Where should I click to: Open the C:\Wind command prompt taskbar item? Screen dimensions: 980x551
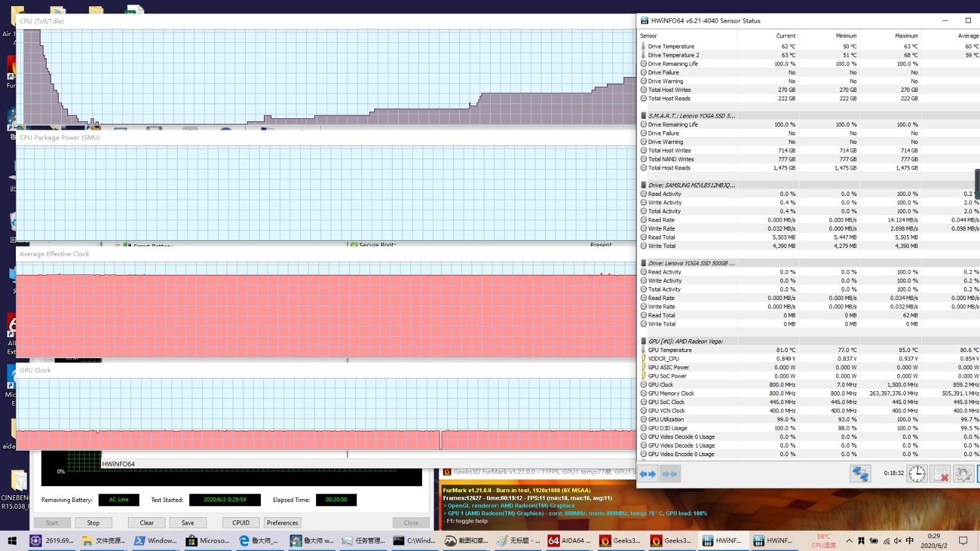(415, 541)
